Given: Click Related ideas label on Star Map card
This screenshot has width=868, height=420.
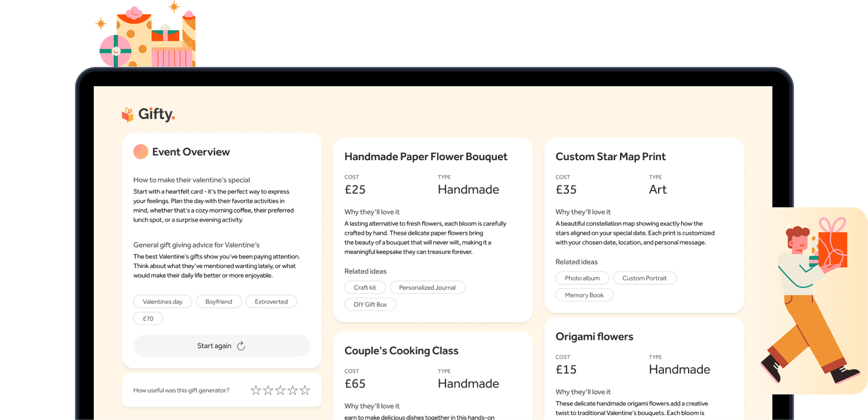Looking at the screenshot, I should [x=576, y=262].
